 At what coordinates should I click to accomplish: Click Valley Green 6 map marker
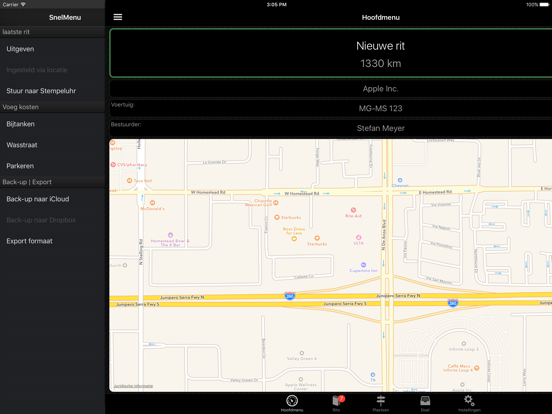pos(302,353)
